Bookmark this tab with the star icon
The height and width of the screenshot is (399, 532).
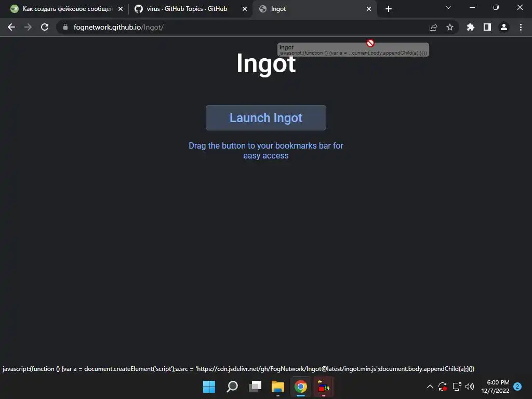tap(450, 27)
